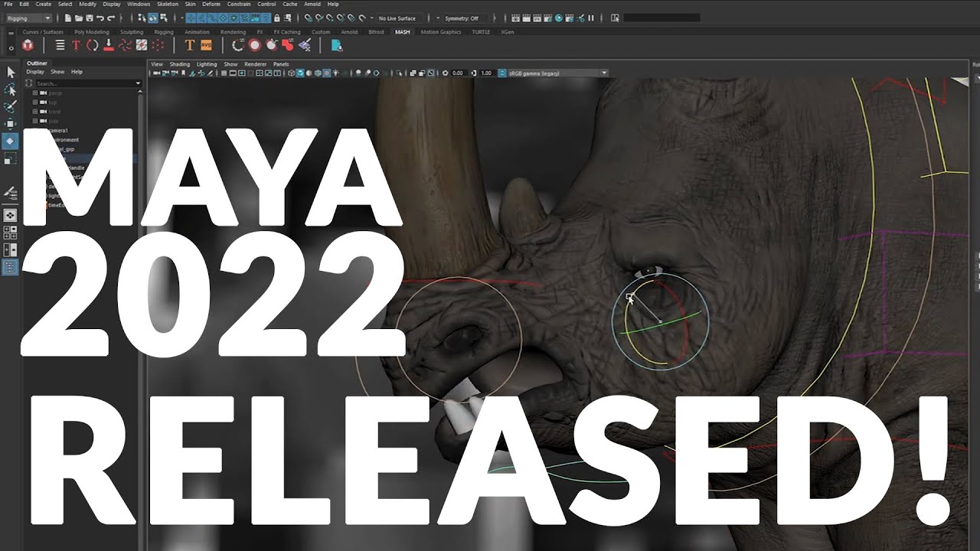Click the orange Type tool icon
The height and width of the screenshot is (551, 980).
pyautogui.click(x=190, y=45)
